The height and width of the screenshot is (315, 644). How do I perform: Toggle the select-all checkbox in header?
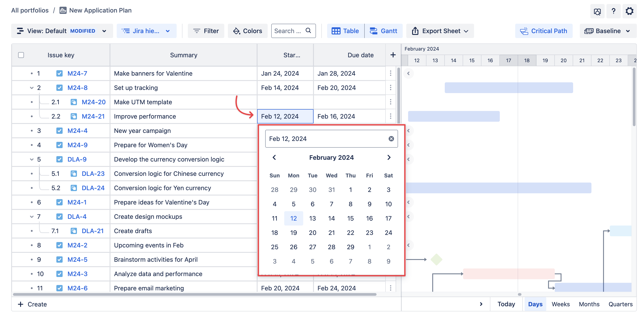(21, 55)
